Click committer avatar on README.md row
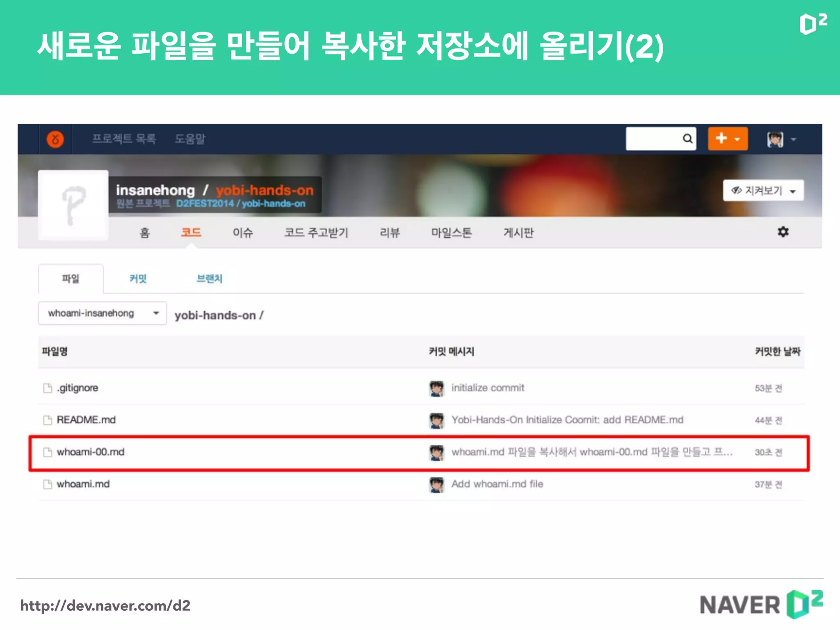This screenshot has height=630, width=840. [436, 420]
